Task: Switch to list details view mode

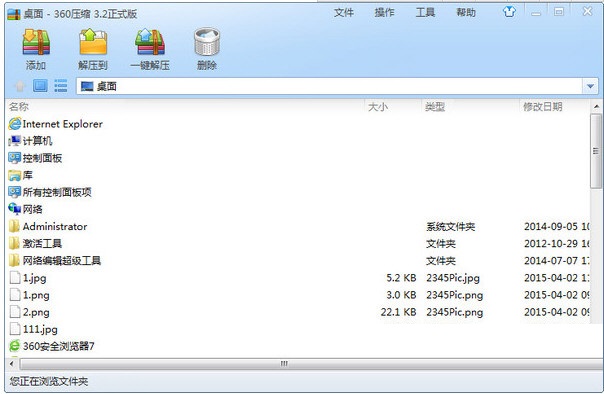Action: (61, 86)
